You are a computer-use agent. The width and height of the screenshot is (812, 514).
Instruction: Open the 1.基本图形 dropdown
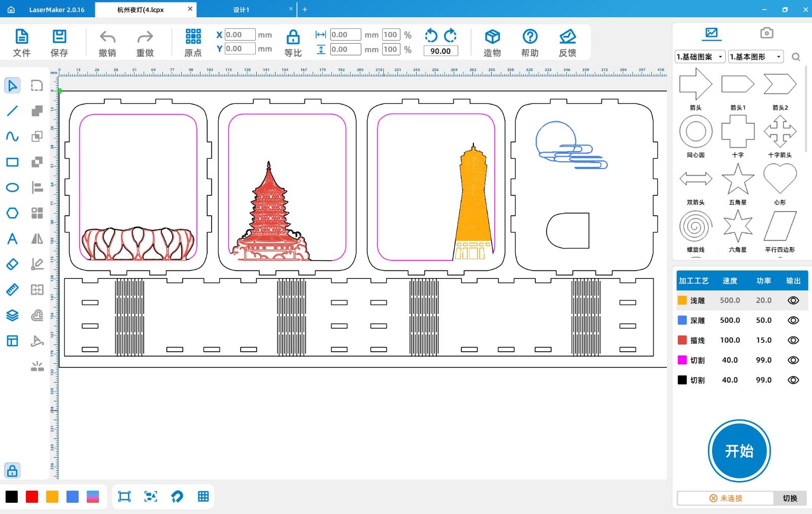click(756, 57)
